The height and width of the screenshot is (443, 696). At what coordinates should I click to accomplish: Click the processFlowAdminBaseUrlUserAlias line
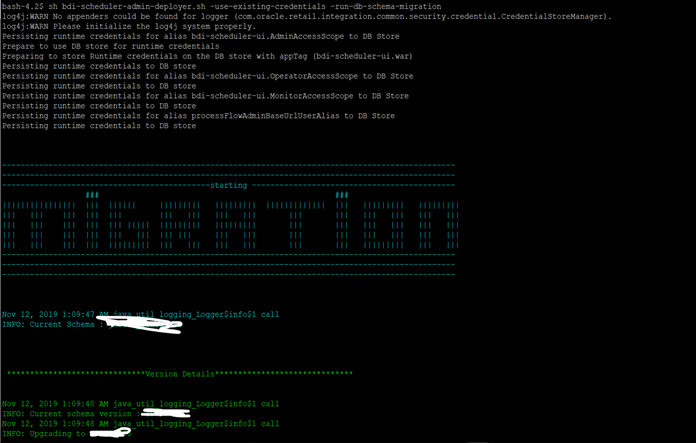tap(198, 116)
